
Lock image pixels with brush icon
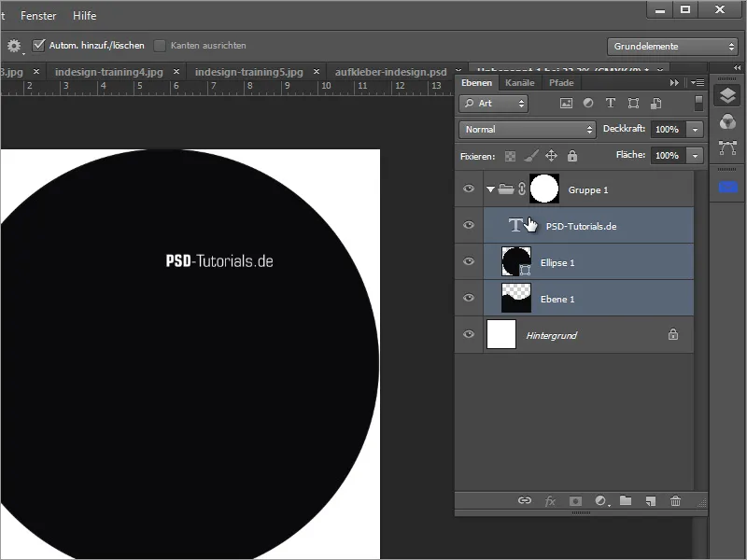coord(531,156)
